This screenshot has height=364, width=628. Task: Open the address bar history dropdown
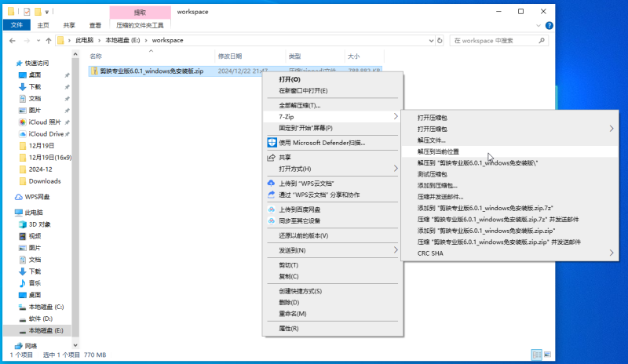coord(433,40)
